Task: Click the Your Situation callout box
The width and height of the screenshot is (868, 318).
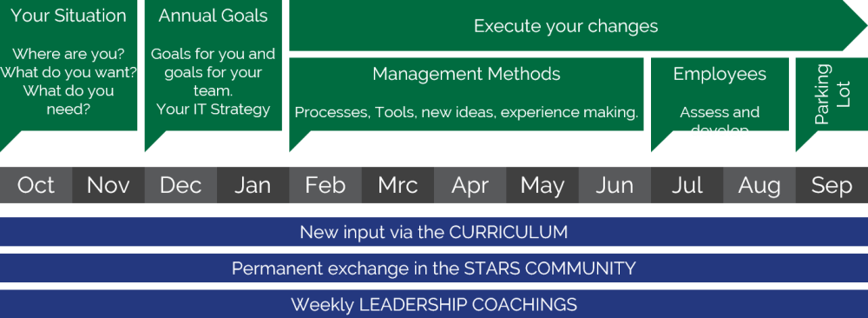Action: pyautogui.click(x=69, y=65)
